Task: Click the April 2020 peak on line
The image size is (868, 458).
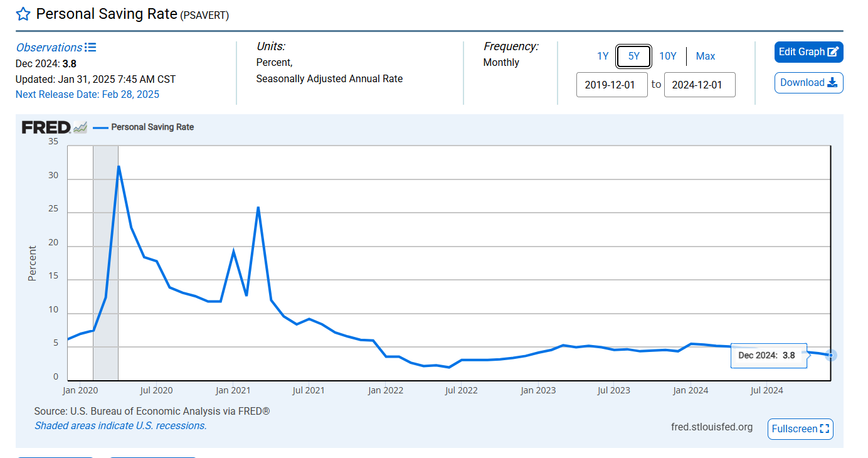Action: click(x=119, y=166)
